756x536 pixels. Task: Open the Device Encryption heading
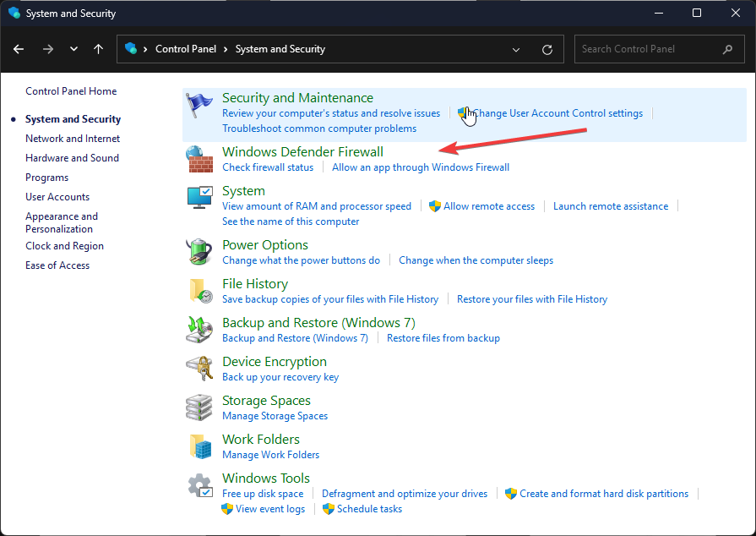click(x=275, y=362)
